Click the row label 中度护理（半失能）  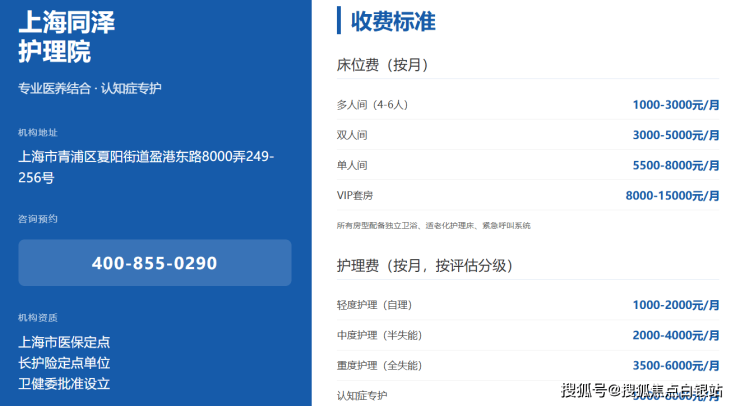tap(379, 335)
